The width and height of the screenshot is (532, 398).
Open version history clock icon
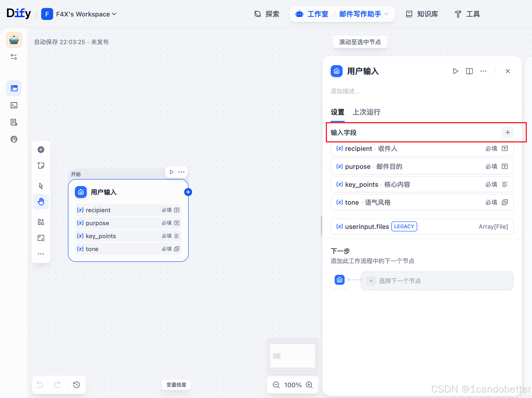(77, 385)
